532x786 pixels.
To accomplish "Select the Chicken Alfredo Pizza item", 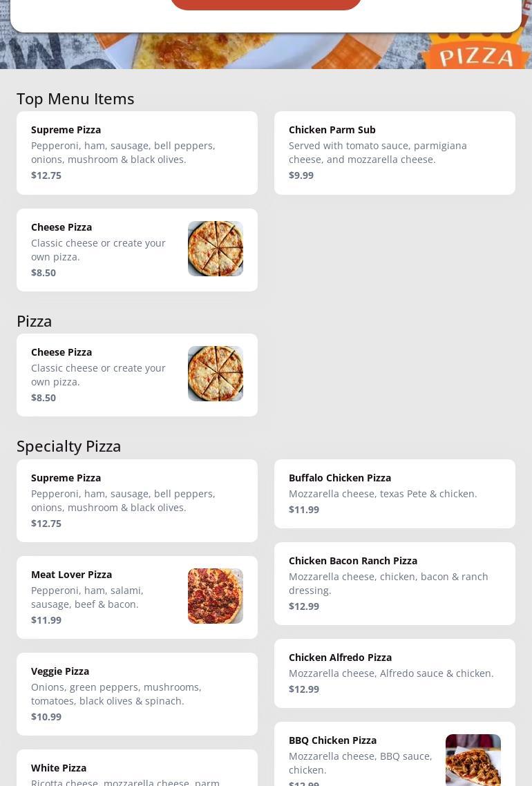I will (x=395, y=673).
